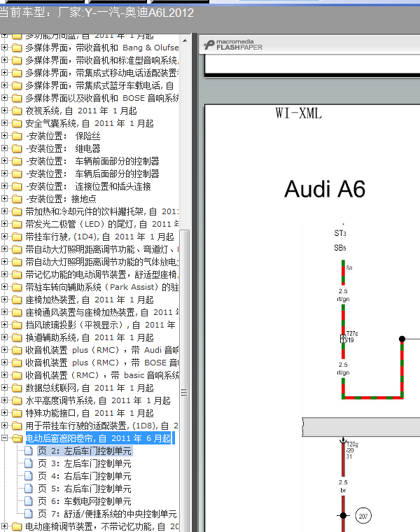Click folder icon for 带集成式蓝牙车载电话
Screen dimensions: 420x532
(x=17, y=85)
